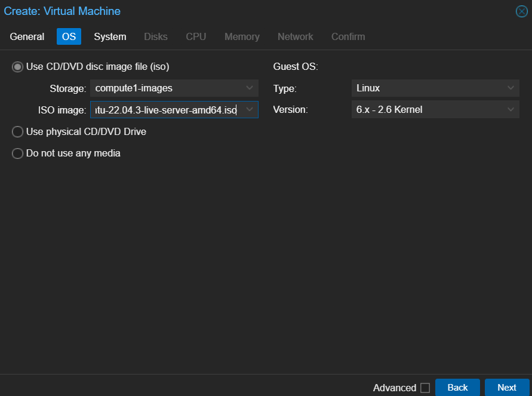Select Use CD/DVD disc image file radio

[18, 67]
